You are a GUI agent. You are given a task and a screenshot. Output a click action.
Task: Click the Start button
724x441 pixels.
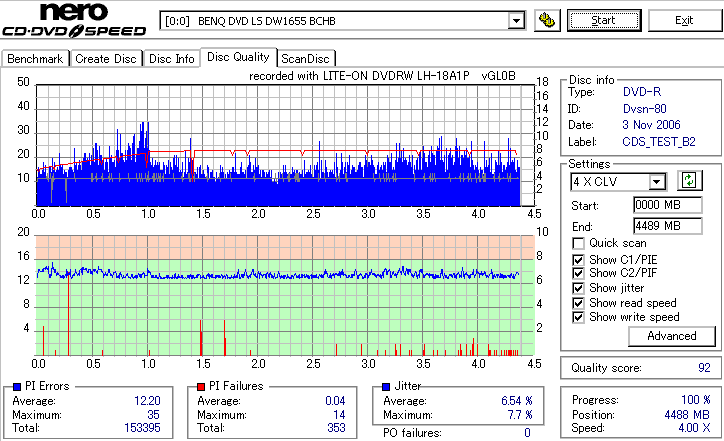coord(604,20)
